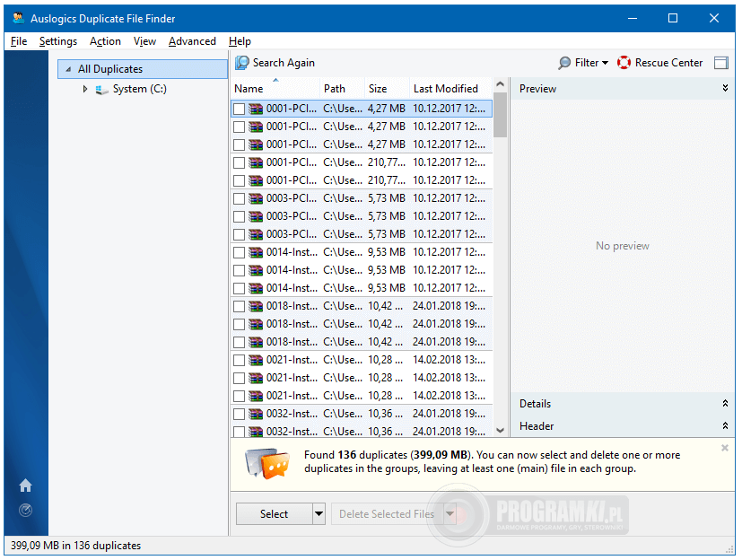Click the home icon in the sidebar
This screenshot has width=742, height=560.
click(25, 486)
